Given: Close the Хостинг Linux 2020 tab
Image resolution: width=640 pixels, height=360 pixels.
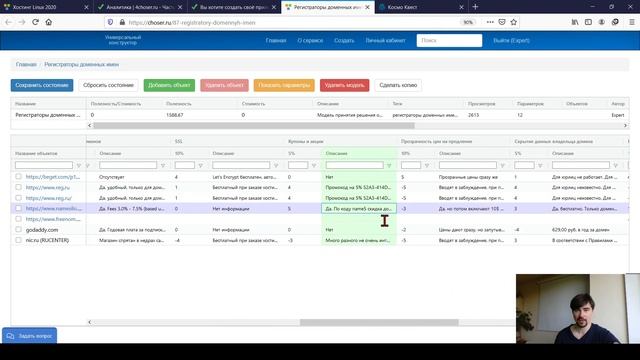Looking at the screenshot, I should 86,7.
